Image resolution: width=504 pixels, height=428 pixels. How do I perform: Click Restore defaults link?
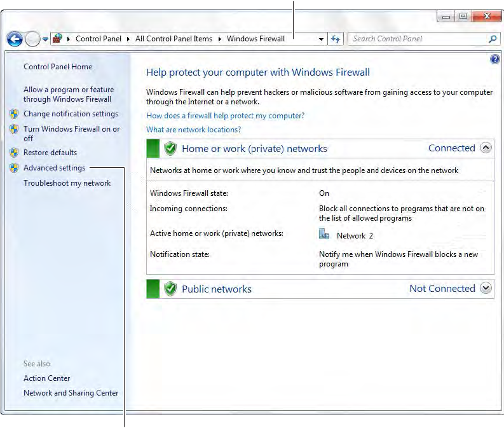coord(50,153)
